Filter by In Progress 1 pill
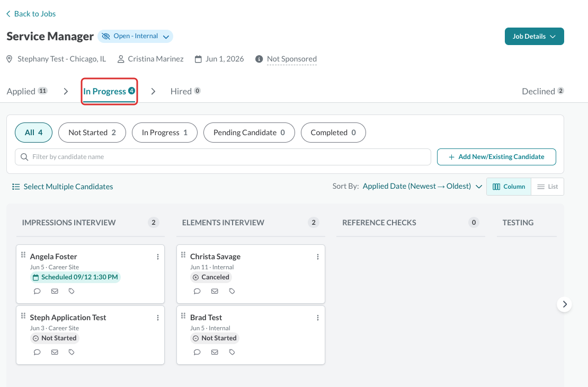The height and width of the screenshot is (387, 588). pyautogui.click(x=165, y=133)
